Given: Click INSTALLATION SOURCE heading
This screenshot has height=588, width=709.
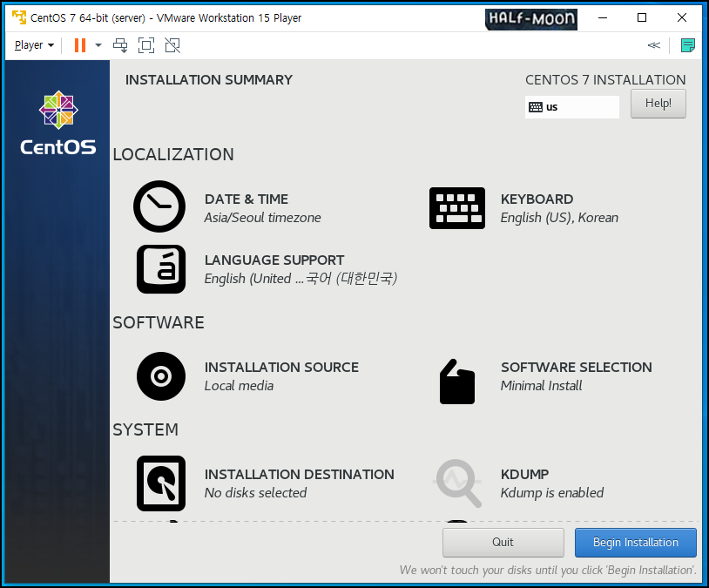Looking at the screenshot, I should point(281,368).
